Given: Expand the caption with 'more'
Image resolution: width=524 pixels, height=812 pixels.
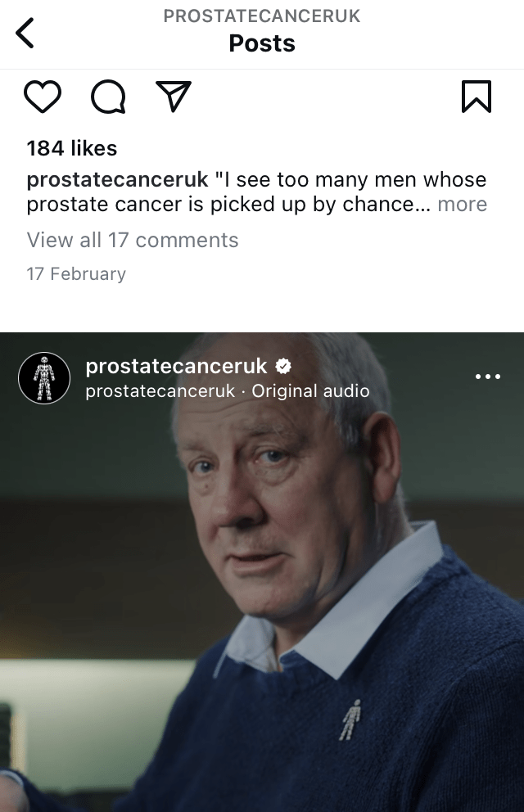Looking at the screenshot, I should [x=463, y=204].
